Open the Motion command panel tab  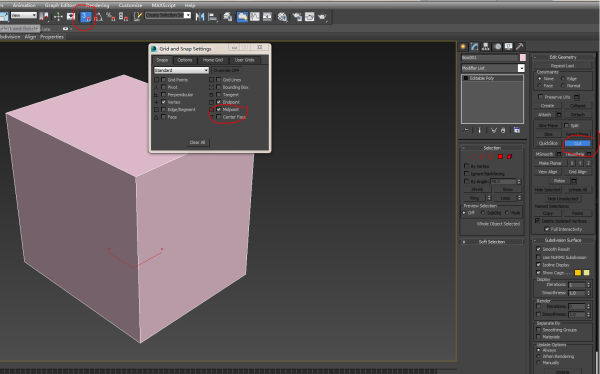point(497,47)
